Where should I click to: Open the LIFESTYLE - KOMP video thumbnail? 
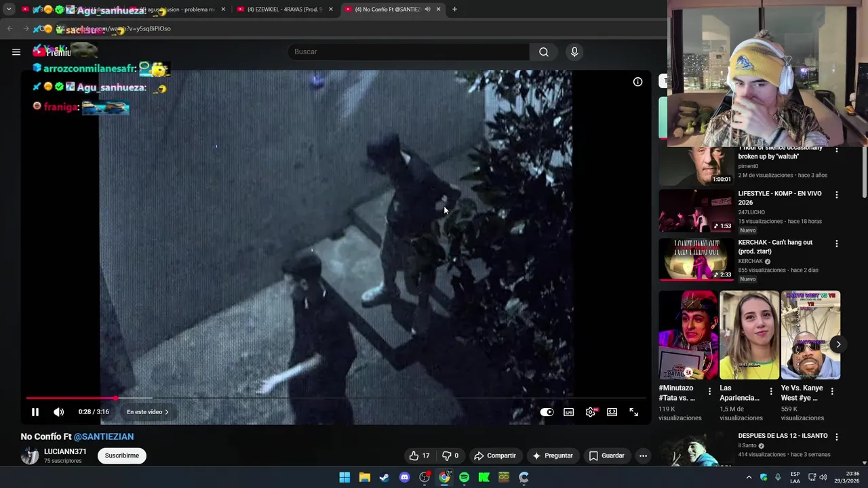(696, 211)
